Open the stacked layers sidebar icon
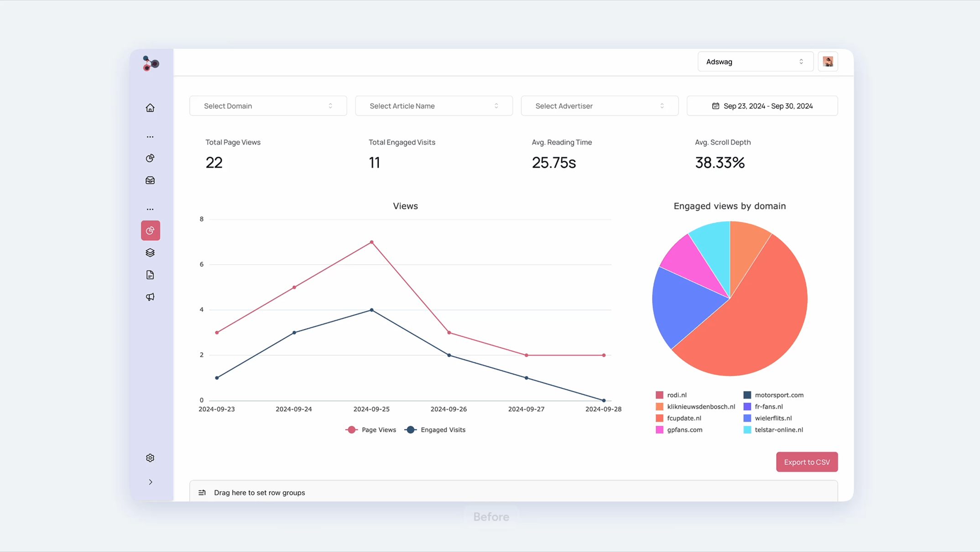The image size is (980, 552). point(150,253)
